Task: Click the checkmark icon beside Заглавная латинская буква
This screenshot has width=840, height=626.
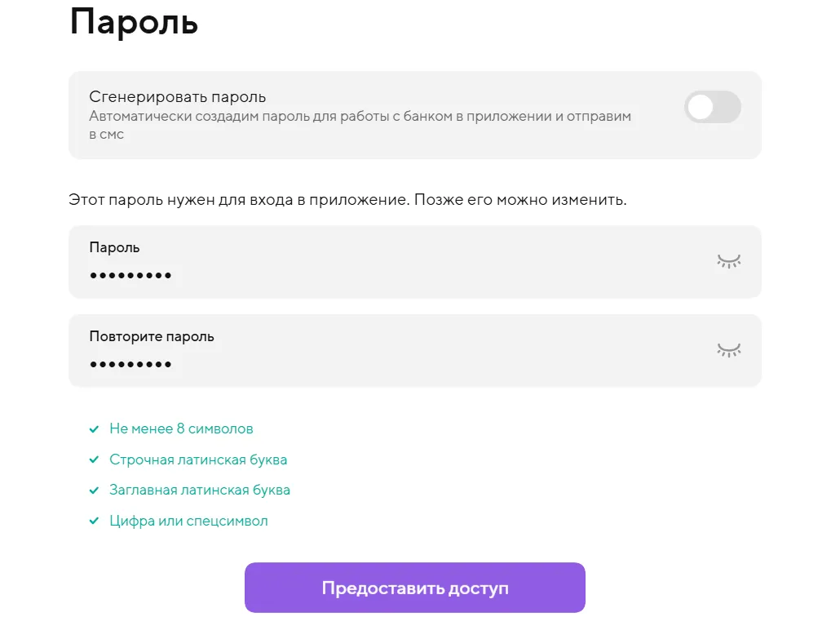Action: 94,491
